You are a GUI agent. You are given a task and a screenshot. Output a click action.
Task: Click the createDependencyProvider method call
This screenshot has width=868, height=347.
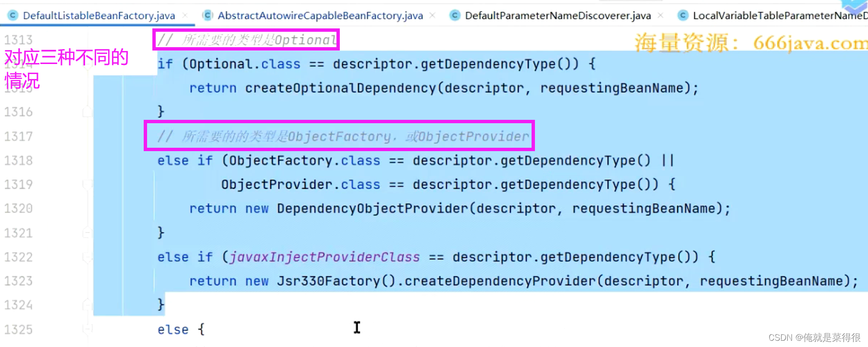click(500, 281)
